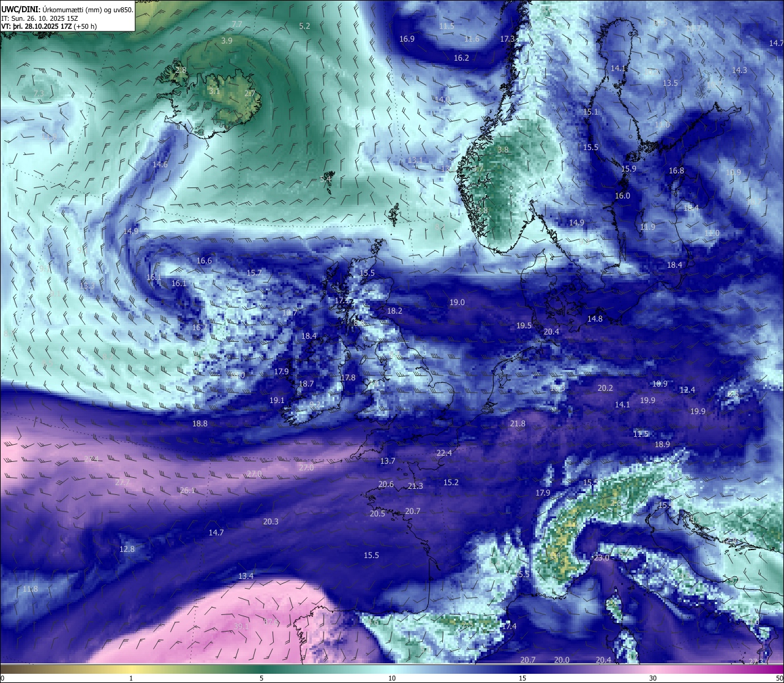Click the 16.8 value label
This screenshot has width=784, height=683.
[676, 171]
